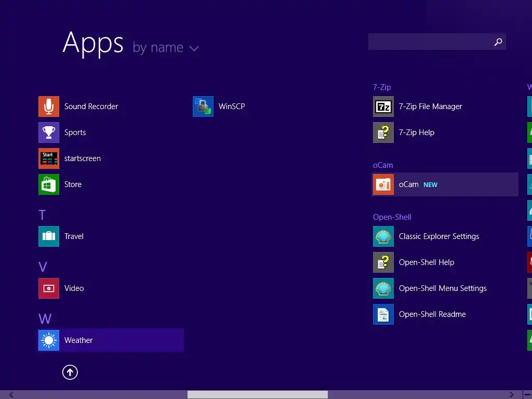Click the "Open-Shell Menu Settings" label
This screenshot has width=532, height=399.
[443, 288]
